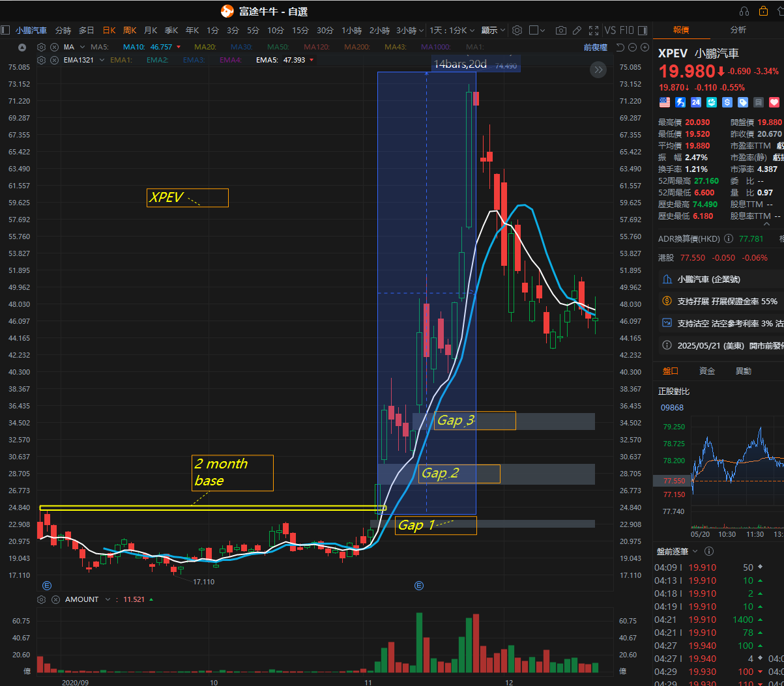Click 支持孖展 margin info row

(x=721, y=301)
